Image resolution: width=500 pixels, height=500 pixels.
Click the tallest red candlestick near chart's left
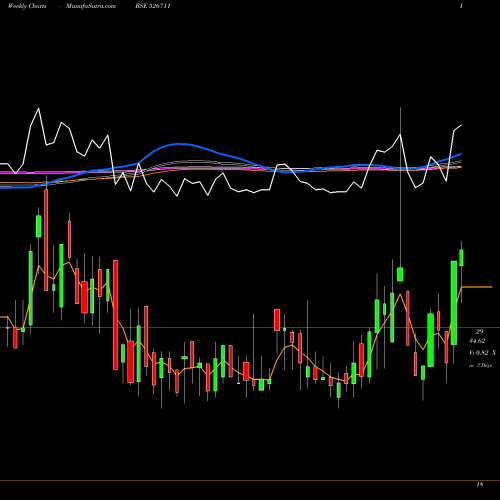click(46, 240)
